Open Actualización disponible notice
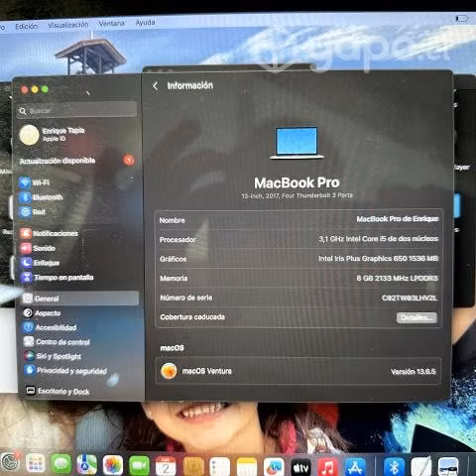This screenshot has height=476, width=476. pos(76,161)
